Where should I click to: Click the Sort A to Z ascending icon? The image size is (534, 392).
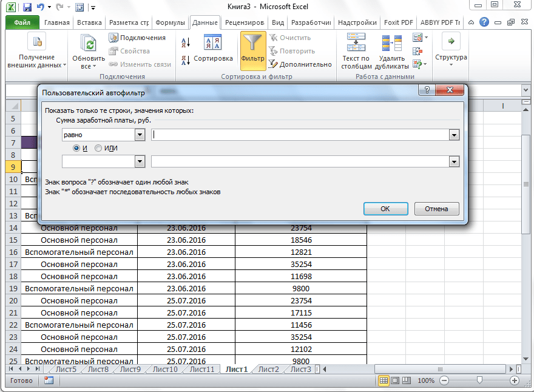click(x=186, y=42)
